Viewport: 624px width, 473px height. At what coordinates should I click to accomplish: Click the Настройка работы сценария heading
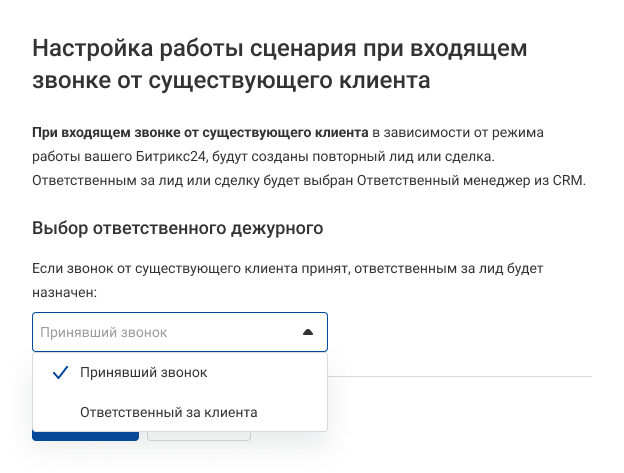coord(280,48)
